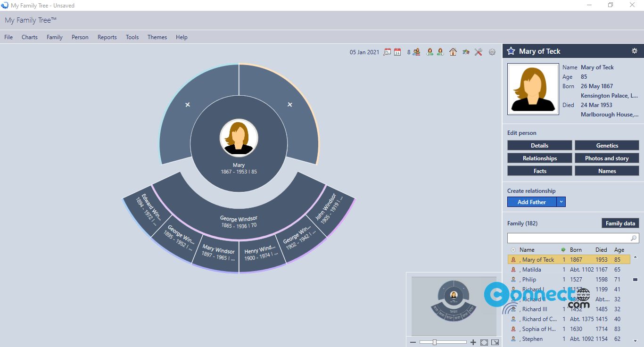Image resolution: width=644 pixels, height=347 pixels.
Task: Adjust the chart zoom slider handle
Action: [435, 342]
